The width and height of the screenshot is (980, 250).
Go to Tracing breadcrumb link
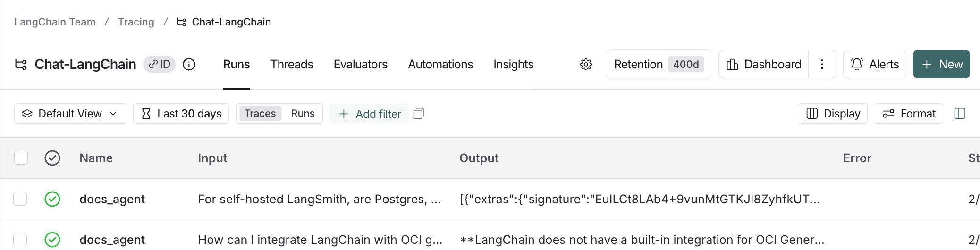136,22
